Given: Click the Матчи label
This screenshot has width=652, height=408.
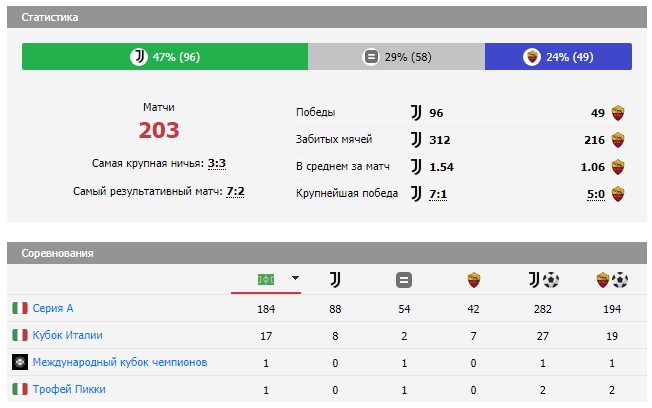Looking at the screenshot, I should [159, 107].
